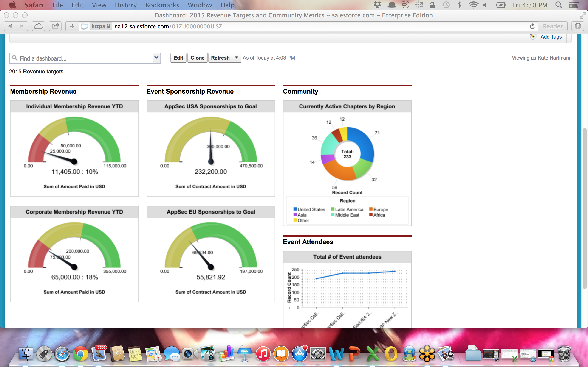Click the Safari back arrow
588x367 pixels.
(10, 26)
